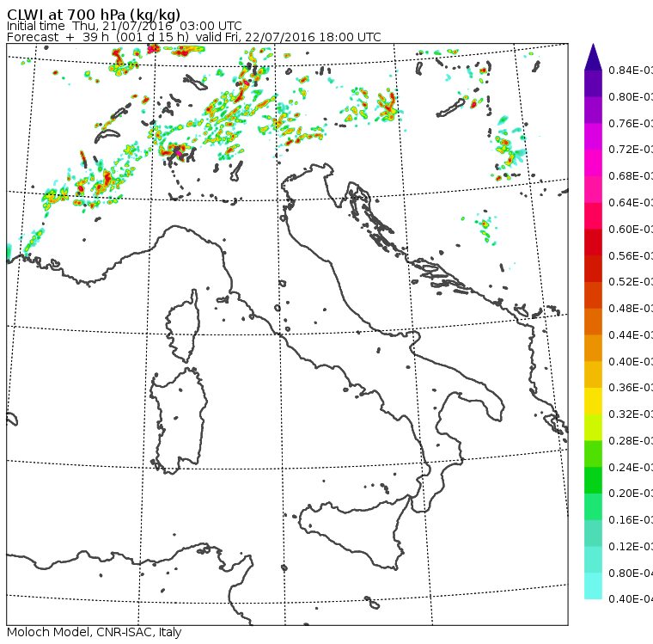
Task: Click the crimson band between 0.60E-03 and 0.64E-03
Action: [593, 216]
